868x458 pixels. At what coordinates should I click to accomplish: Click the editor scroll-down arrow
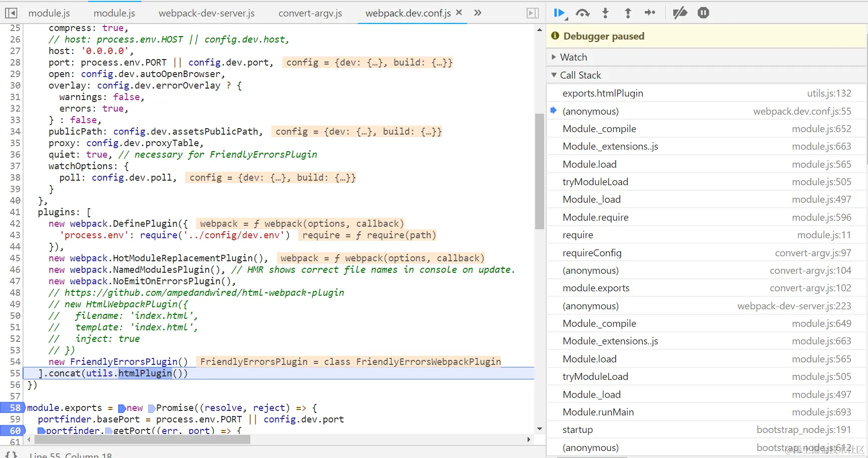[539, 428]
